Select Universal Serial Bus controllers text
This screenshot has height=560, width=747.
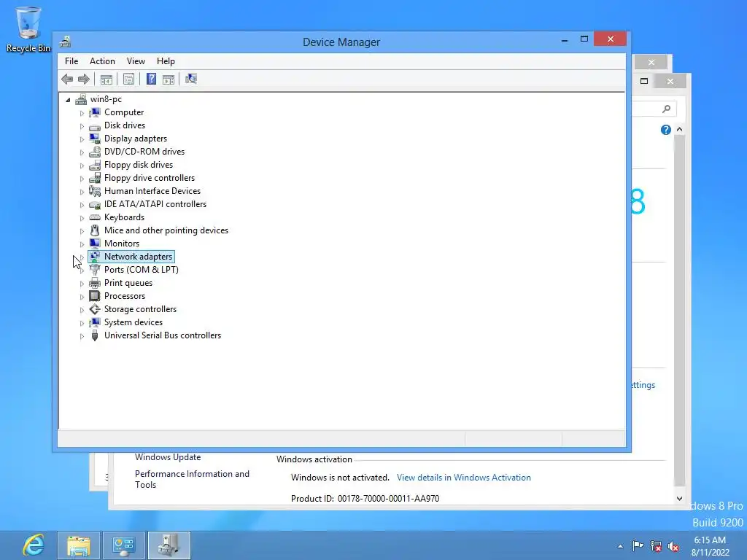163,335
